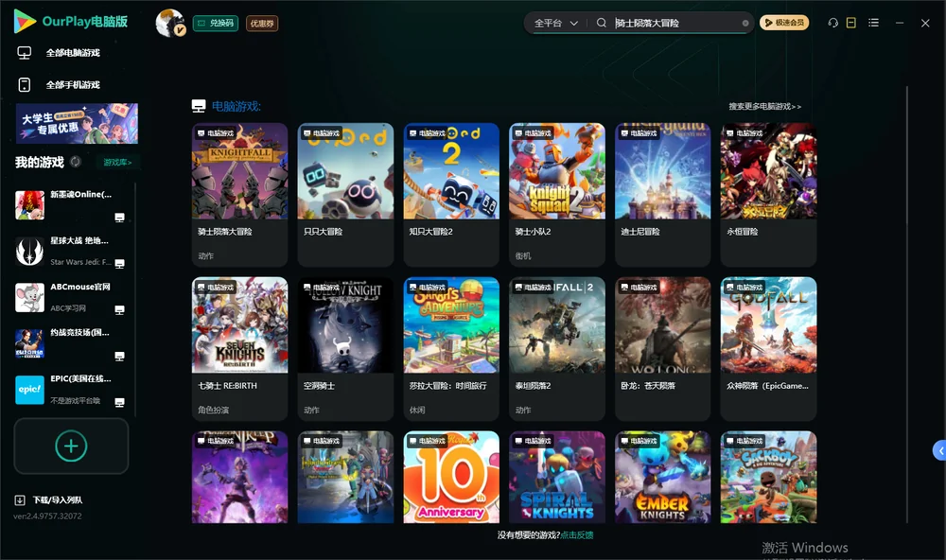
Task: Click the 极速会员 membership button
Action: 784,23
